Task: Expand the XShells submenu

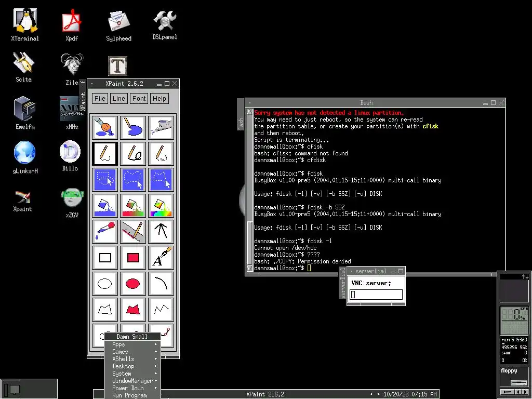Action: click(132, 359)
